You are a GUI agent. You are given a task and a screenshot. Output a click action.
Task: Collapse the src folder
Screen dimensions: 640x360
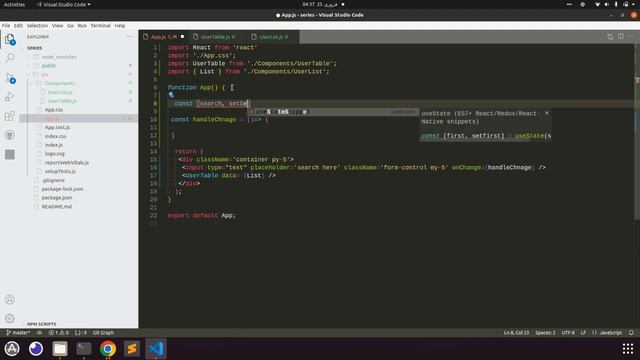tap(44, 75)
